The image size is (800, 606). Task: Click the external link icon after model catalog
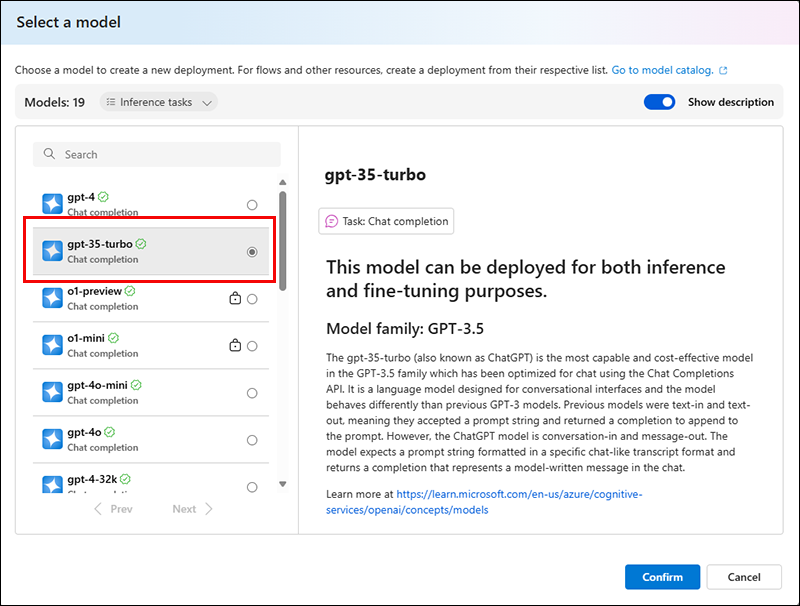pyautogui.click(x=723, y=71)
